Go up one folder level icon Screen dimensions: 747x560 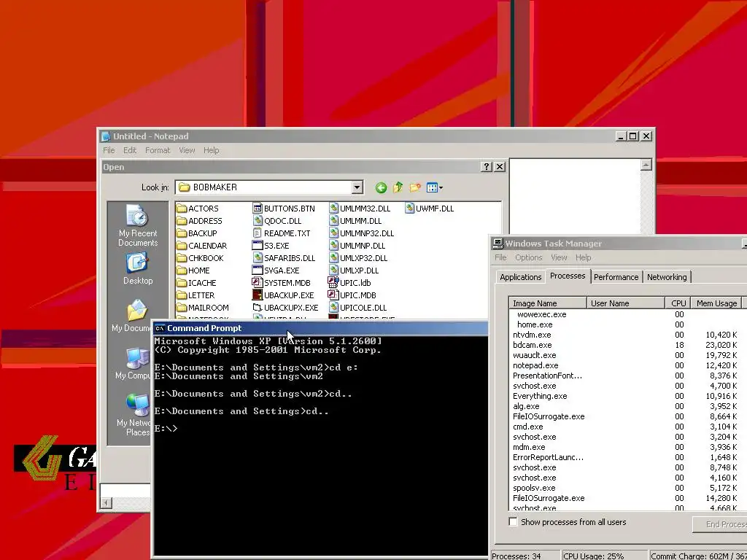pos(398,187)
